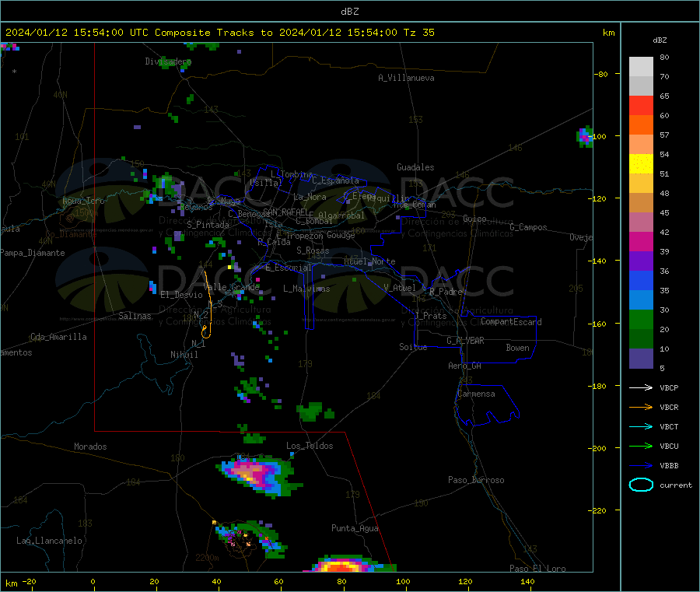The width and height of the screenshot is (700, 592).
Task: Select the purple swatch below the 39 label
Action: point(641,261)
